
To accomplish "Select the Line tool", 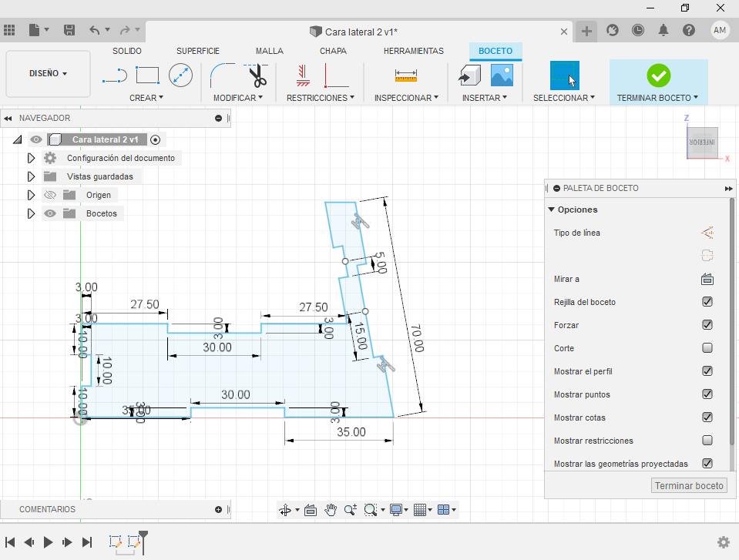I will tap(115, 75).
